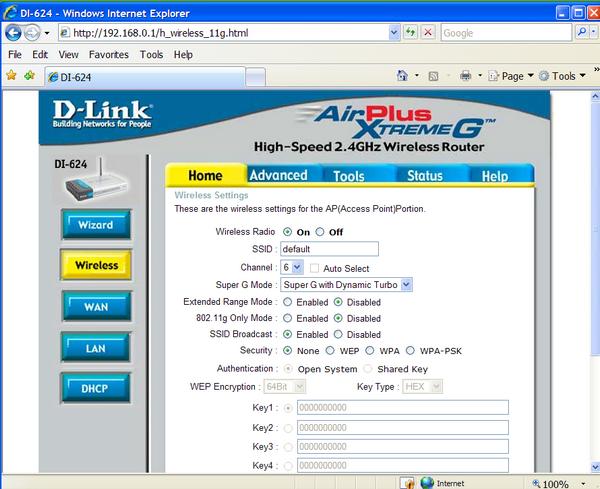This screenshot has width=600, height=489.
Task: Open the Favorites menu
Action: (109, 55)
